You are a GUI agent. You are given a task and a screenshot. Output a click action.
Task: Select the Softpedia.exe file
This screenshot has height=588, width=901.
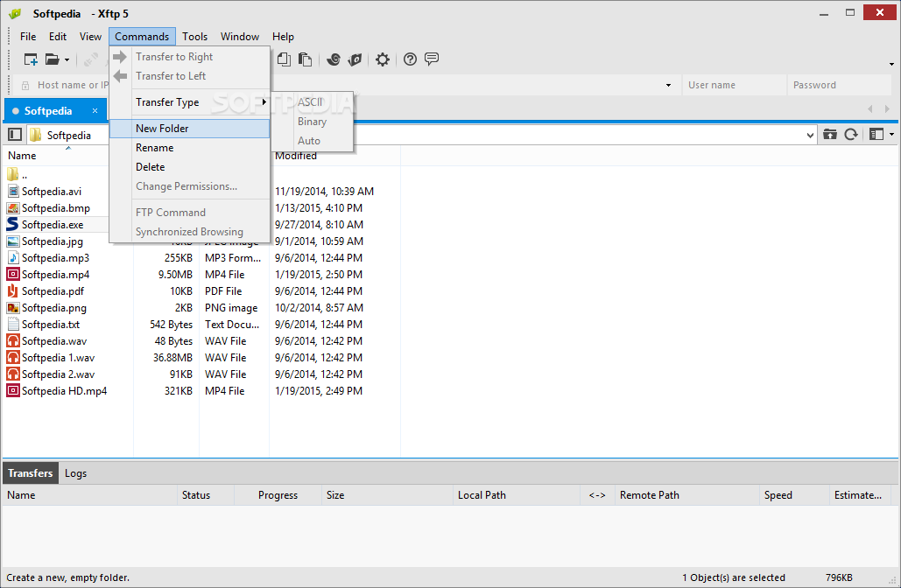click(53, 225)
